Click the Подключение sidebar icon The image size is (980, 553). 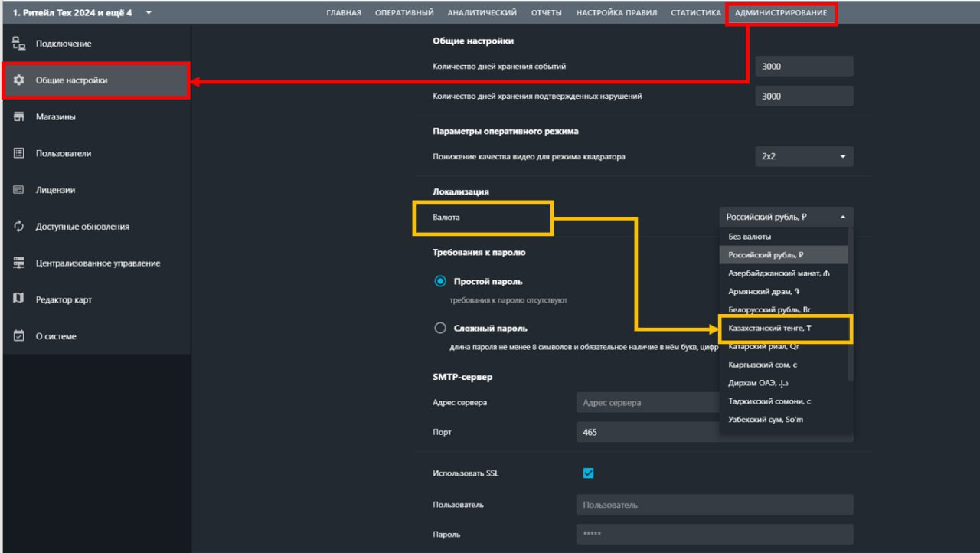coord(19,44)
